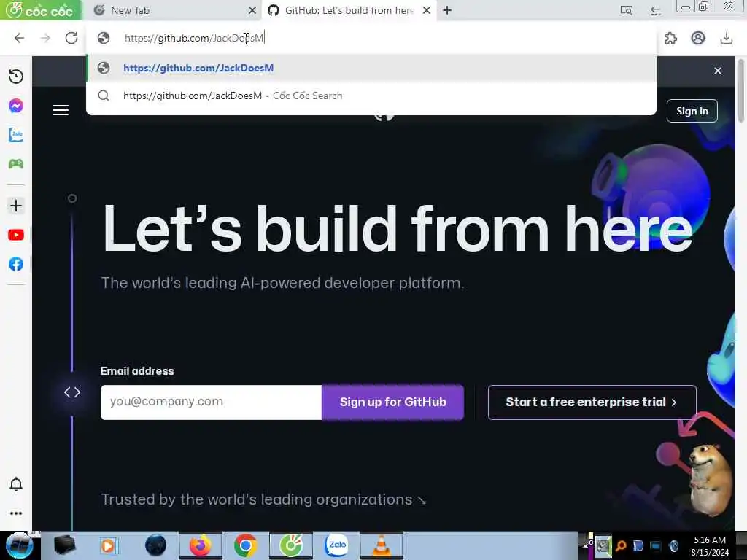Open VLC media player from taskbar
This screenshot has height=560, width=747.
[381, 545]
